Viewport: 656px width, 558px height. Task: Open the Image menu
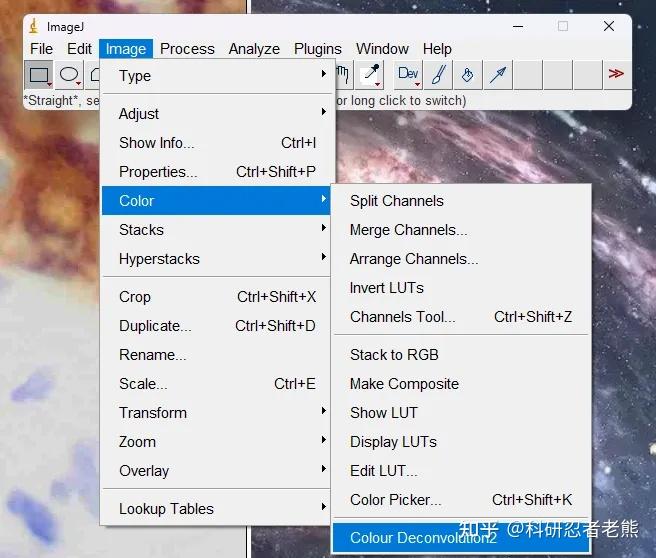click(126, 49)
